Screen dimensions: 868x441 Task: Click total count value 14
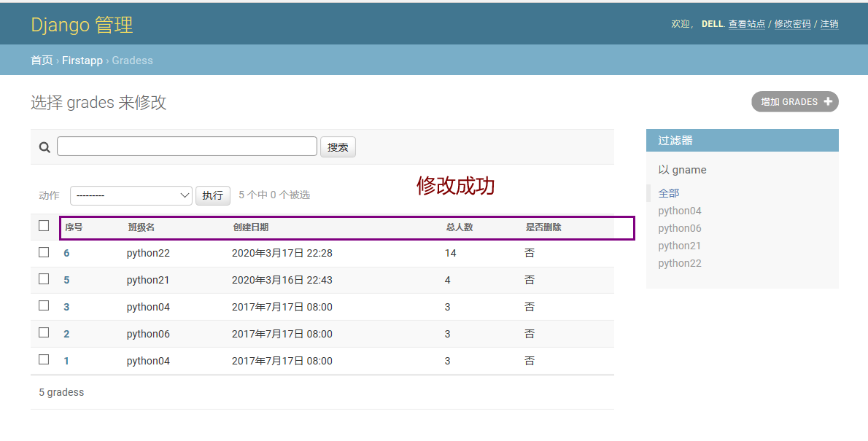pos(450,254)
